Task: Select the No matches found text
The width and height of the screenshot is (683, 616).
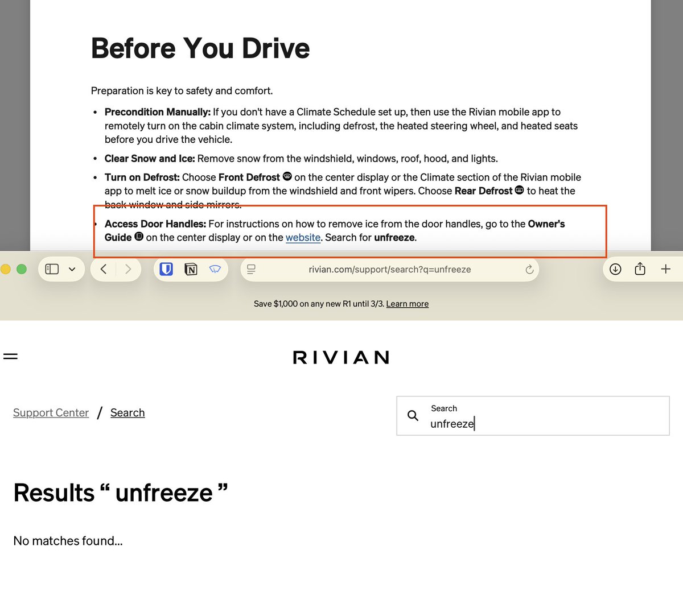Action: pyautogui.click(x=68, y=541)
